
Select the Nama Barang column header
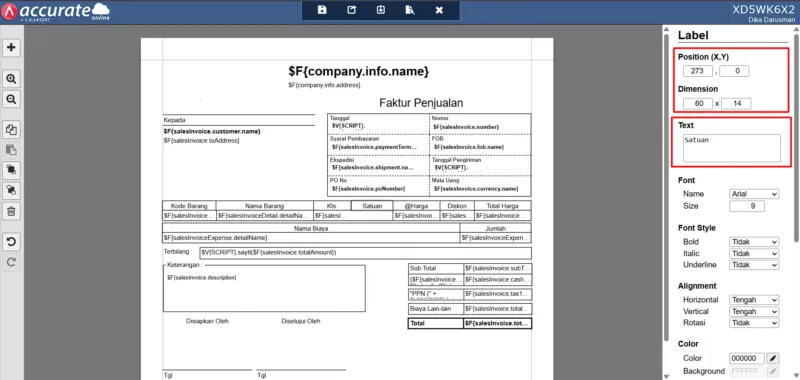pos(264,206)
